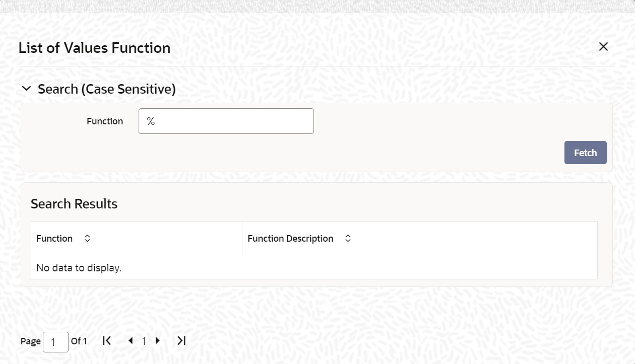Click the Function label beside search field
The height and width of the screenshot is (364, 635).
pyautogui.click(x=105, y=121)
